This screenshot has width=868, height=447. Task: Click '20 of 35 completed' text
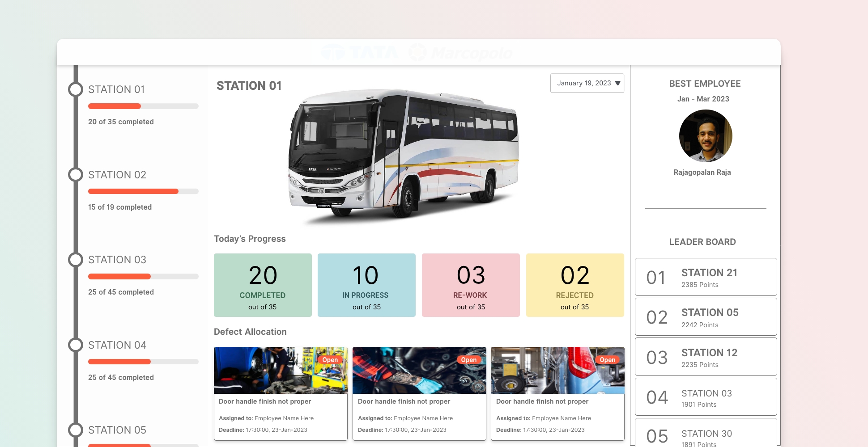tap(121, 122)
